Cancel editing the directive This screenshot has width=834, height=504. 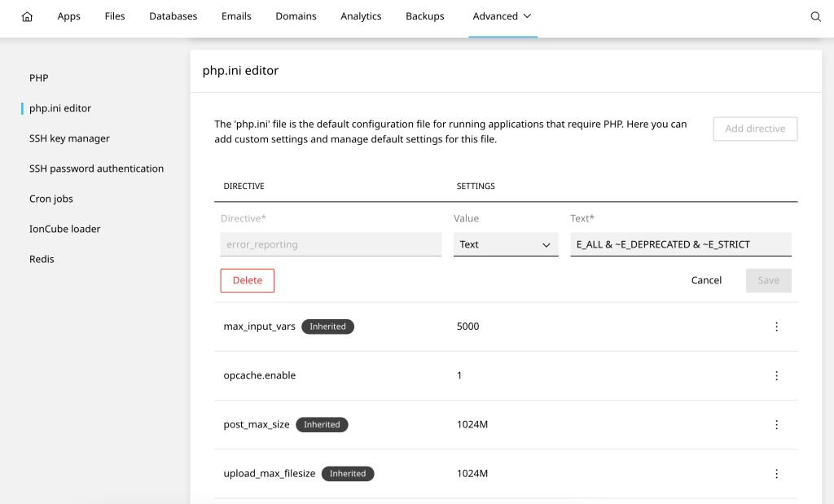pyautogui.click(x=706, y=281)
